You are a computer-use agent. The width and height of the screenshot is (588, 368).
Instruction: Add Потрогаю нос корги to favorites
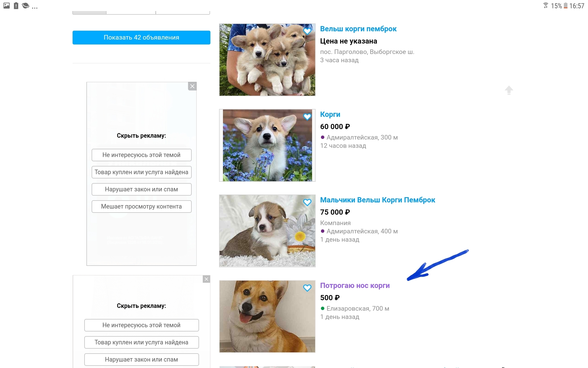[307, 288]
